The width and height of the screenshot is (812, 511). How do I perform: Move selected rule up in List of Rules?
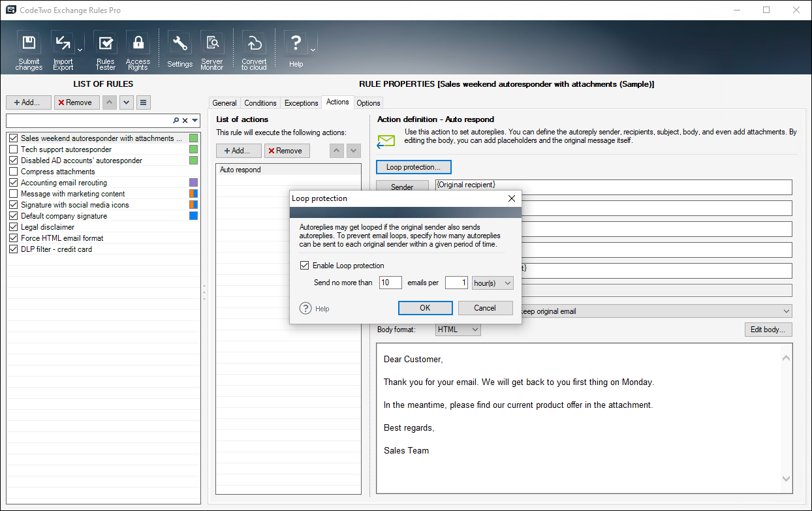point(110,102)
